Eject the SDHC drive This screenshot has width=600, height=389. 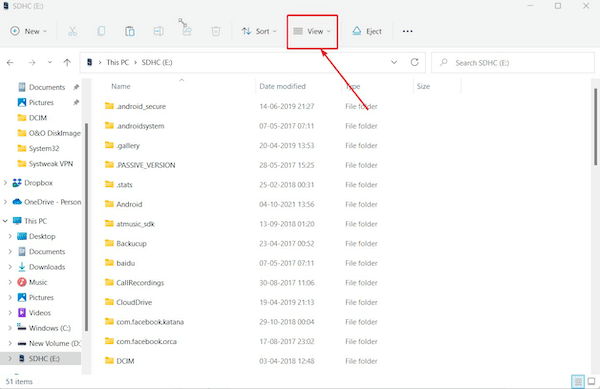367,31
